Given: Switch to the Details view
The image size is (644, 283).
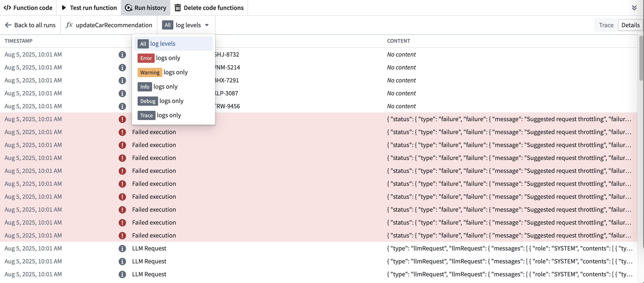Looking at the screenshot, I should pyautogui.click(x=630, y=25).
